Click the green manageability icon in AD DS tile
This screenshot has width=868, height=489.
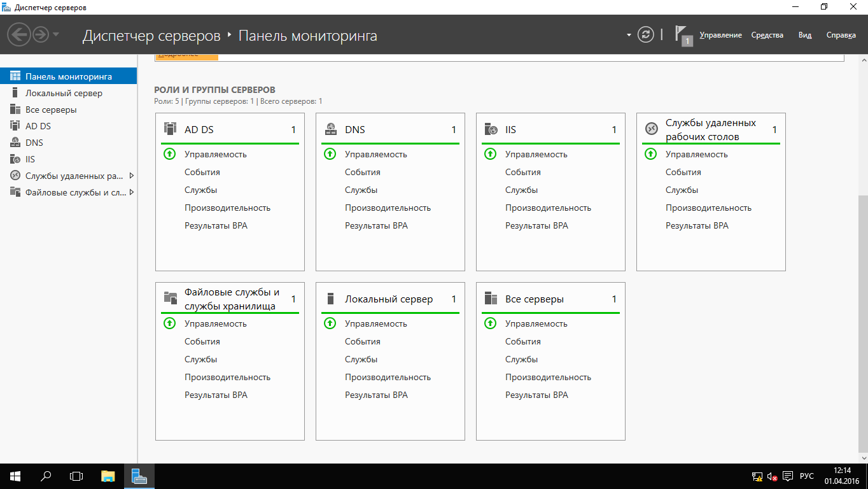pyautogui.click(x=169, y=154)
